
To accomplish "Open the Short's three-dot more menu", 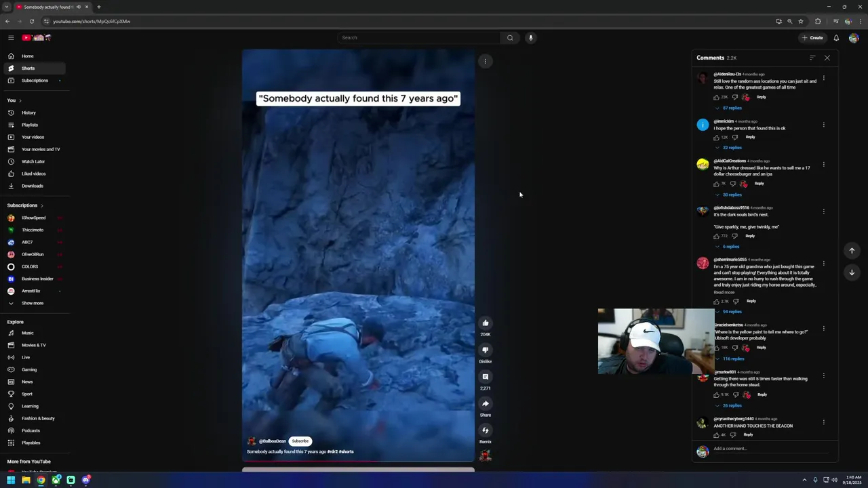I will coord(486,61).
